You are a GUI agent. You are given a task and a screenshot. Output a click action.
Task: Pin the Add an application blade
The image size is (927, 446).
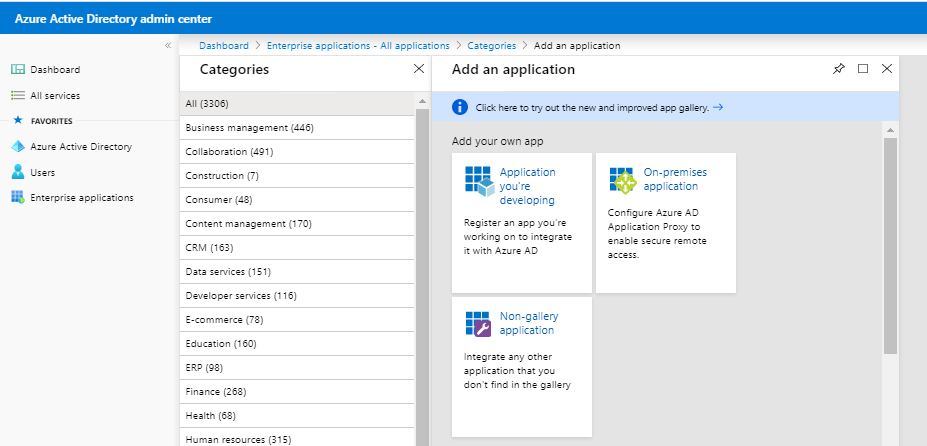tap(839, 69)
